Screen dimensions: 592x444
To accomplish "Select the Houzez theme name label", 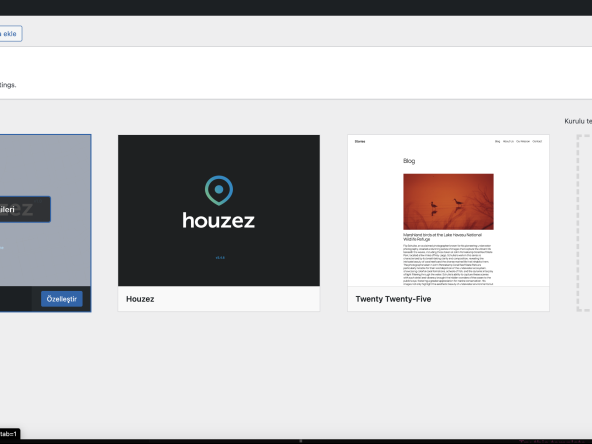I will tap(140, 299).
